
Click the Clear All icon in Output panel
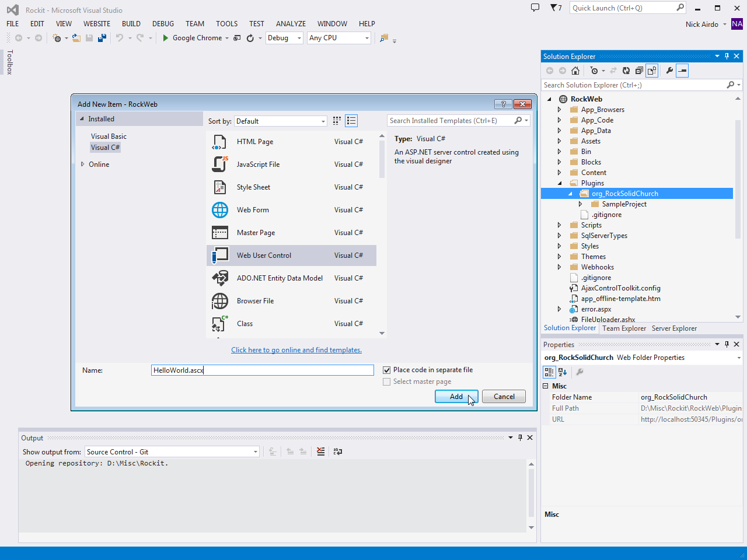click(x=321, y=452)
